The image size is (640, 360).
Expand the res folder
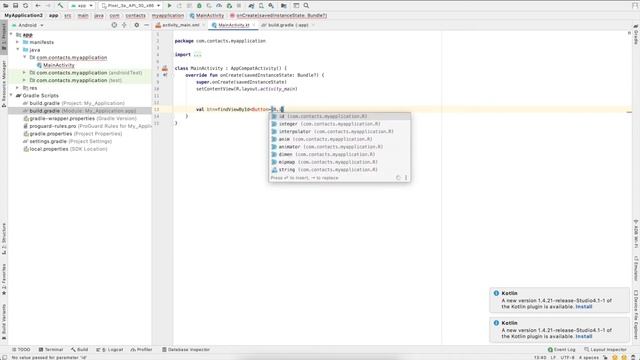(18, 88)
